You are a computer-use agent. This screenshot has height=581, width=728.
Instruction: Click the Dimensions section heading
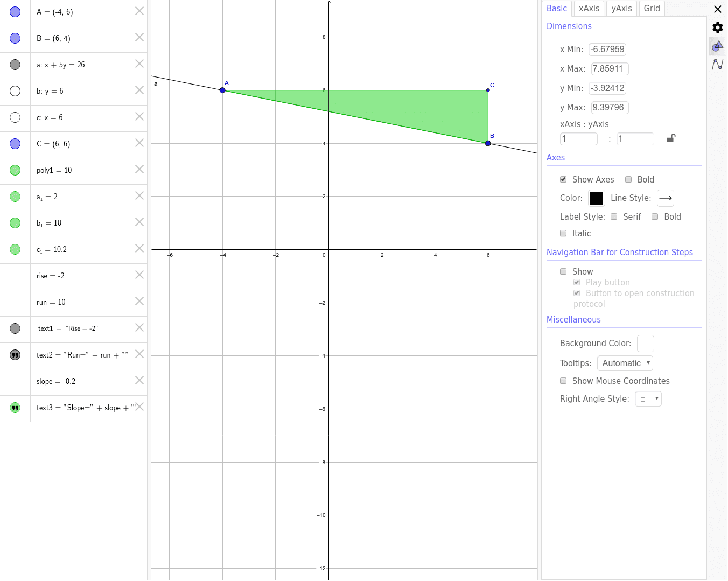[569, 26]
